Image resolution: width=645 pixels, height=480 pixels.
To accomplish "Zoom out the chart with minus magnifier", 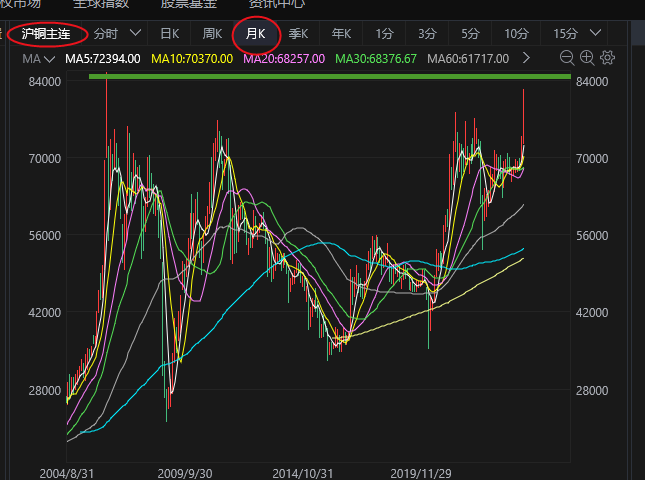I will 567,58.
